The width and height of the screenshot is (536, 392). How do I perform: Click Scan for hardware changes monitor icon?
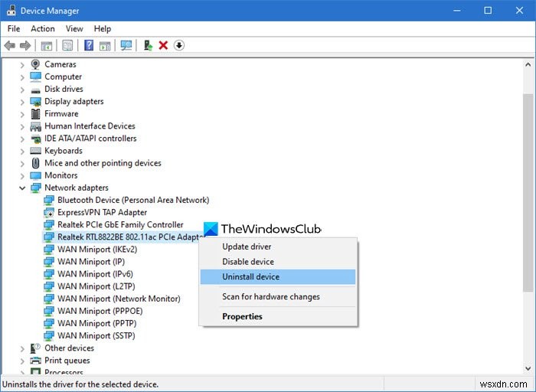pyautogui.click(x=126, y=45)
